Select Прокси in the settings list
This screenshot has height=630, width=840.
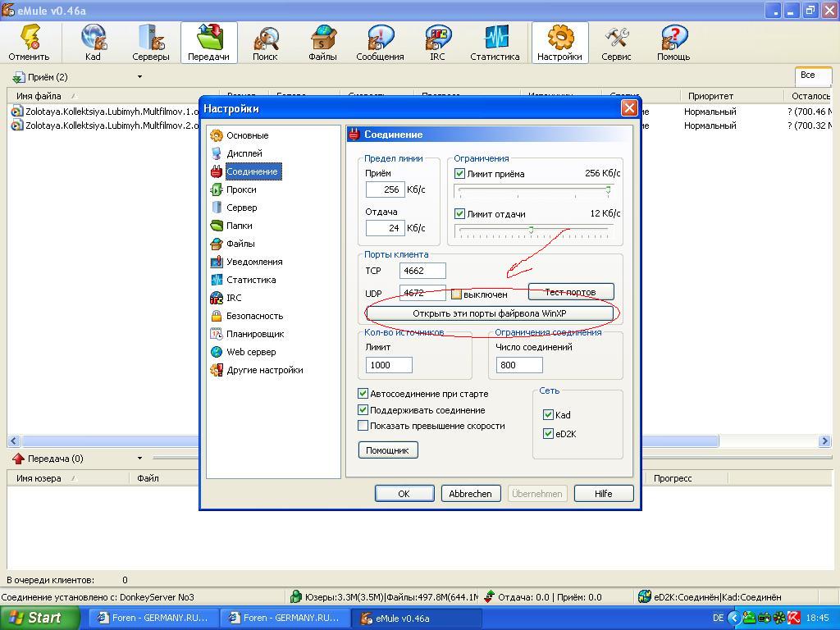click(241, 189)
